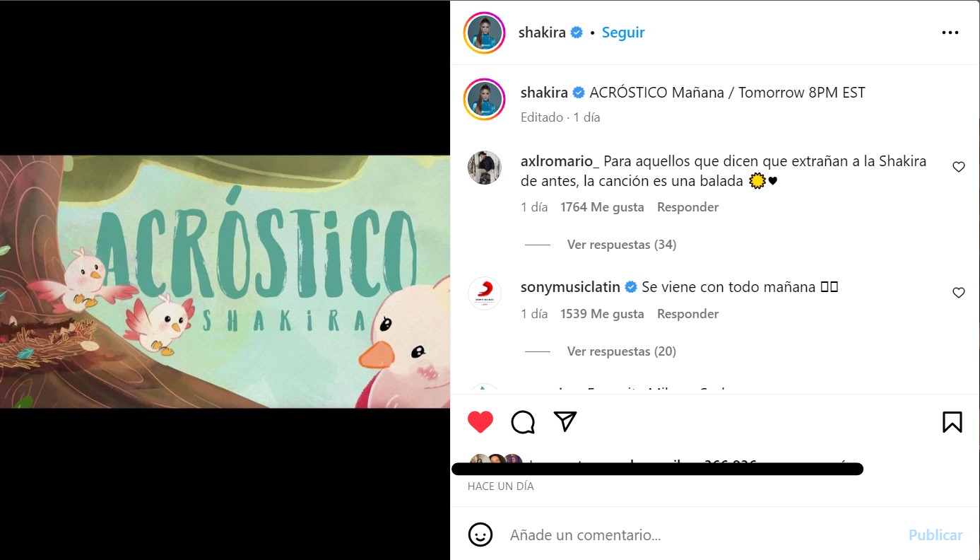
Task: Expand Ver respuestas (20)
Action: point(621,351)
